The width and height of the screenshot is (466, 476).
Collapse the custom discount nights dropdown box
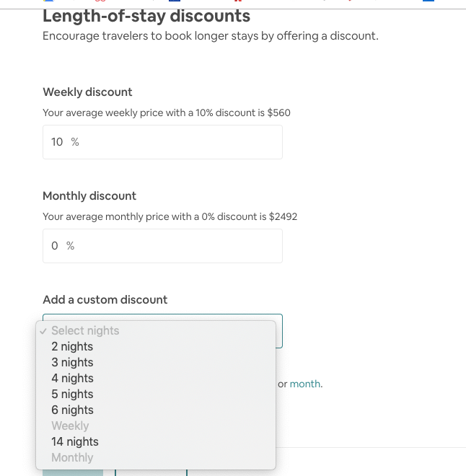(278, 332)
